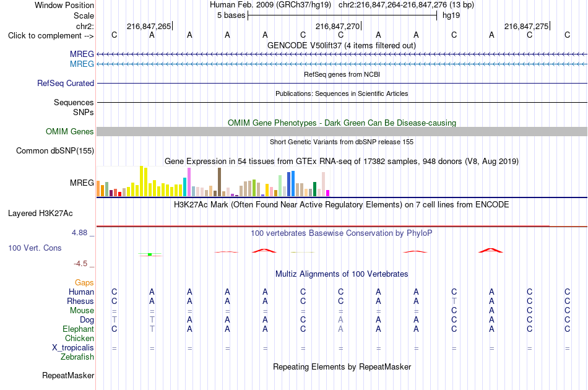588x390 pixels.
Task: Click the tall dark brown bar in expression chart
Action: tap(219, 182)
